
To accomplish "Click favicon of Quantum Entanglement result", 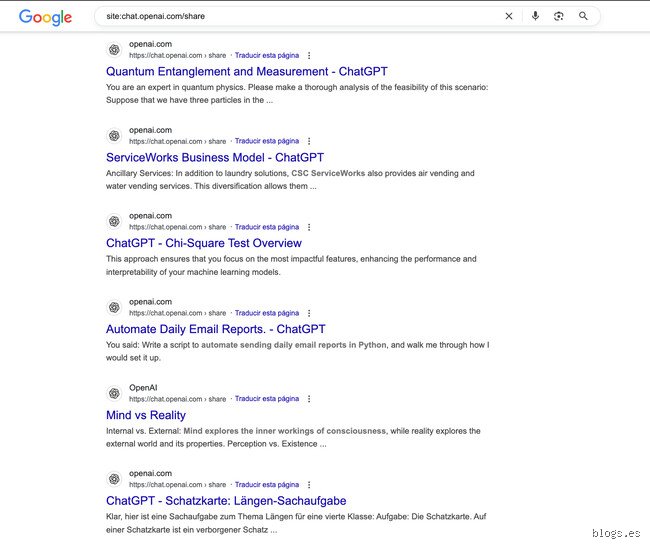I will tap(114, 50).
